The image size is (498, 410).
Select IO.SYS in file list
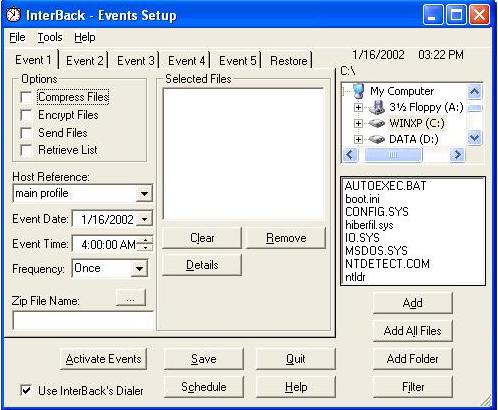pyautogui.click(x=362, y=238)
